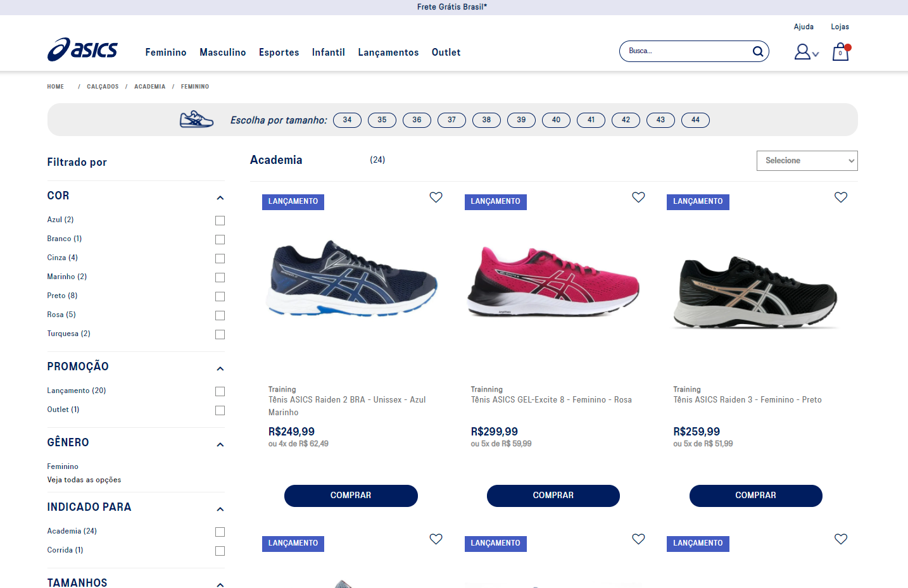Open the Feminino menu

pos(166,53)
